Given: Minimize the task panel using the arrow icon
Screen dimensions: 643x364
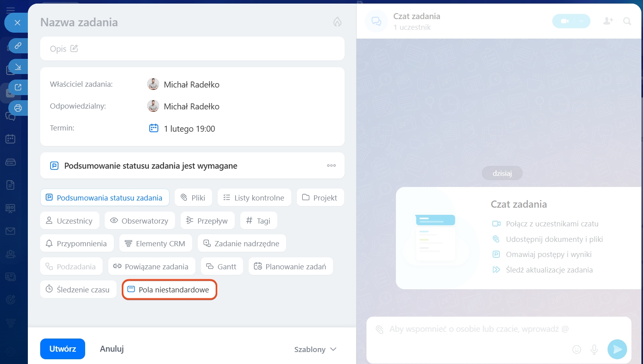Looking at the screenshot, I should (x=18, y=66).
